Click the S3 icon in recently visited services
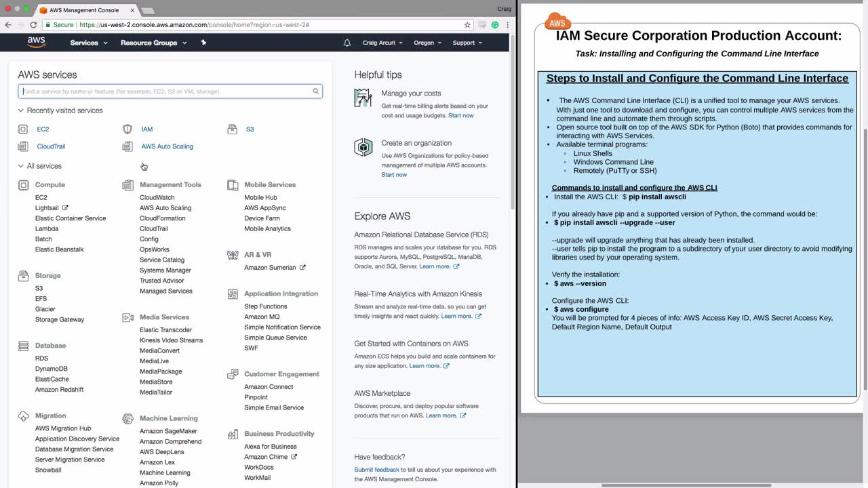 point(232,129)
